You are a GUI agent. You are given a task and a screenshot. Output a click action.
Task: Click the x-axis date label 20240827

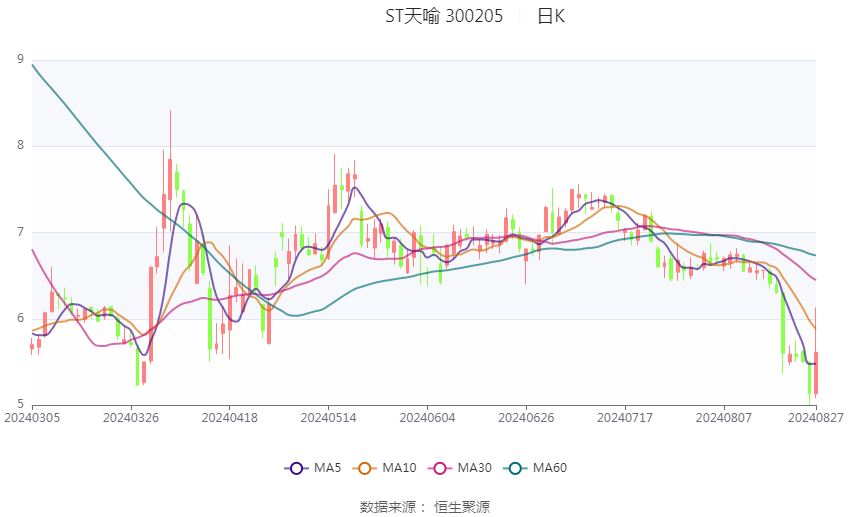(816, 418)
